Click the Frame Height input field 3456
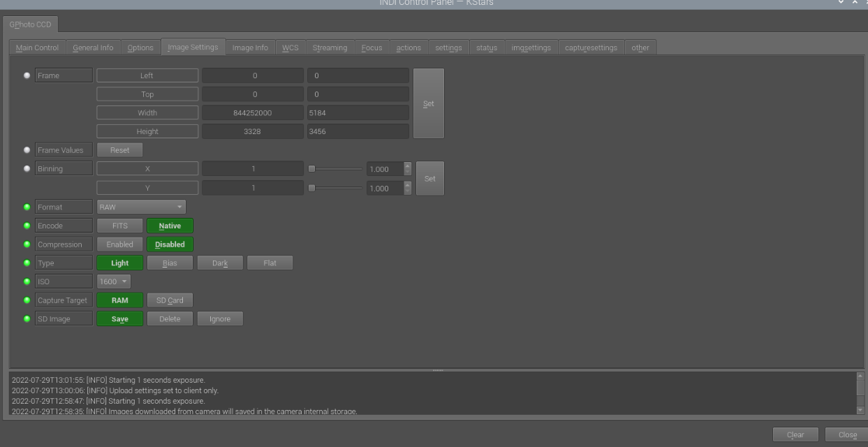The width and height of the screenshot is (868, 447). click(x=358, y=131)
